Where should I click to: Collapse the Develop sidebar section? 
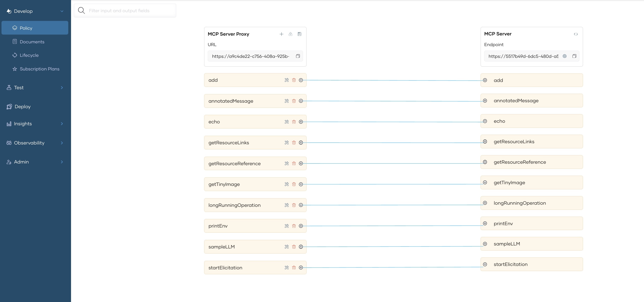tap(62, 11)
